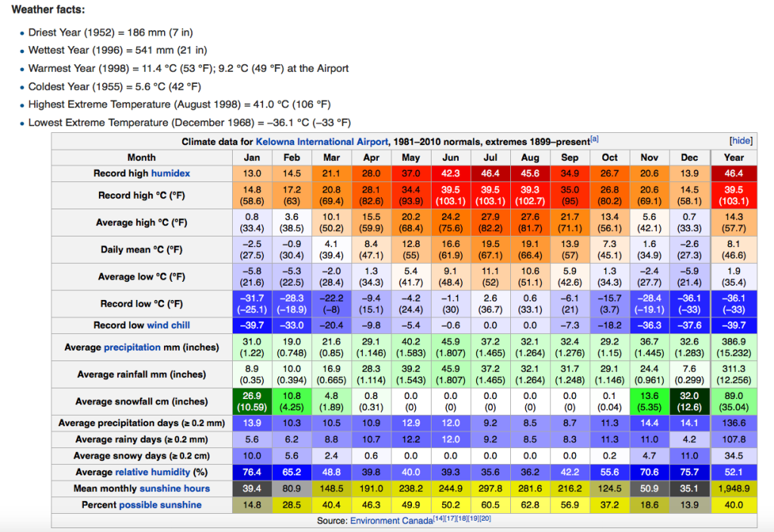Select the July record high humidex cell 46.4

pos(491,173)
